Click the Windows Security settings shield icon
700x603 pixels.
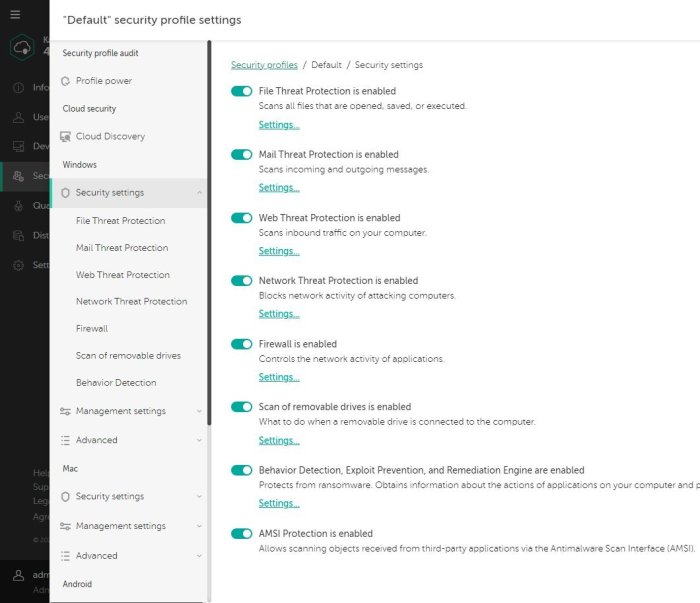[66, 193]
